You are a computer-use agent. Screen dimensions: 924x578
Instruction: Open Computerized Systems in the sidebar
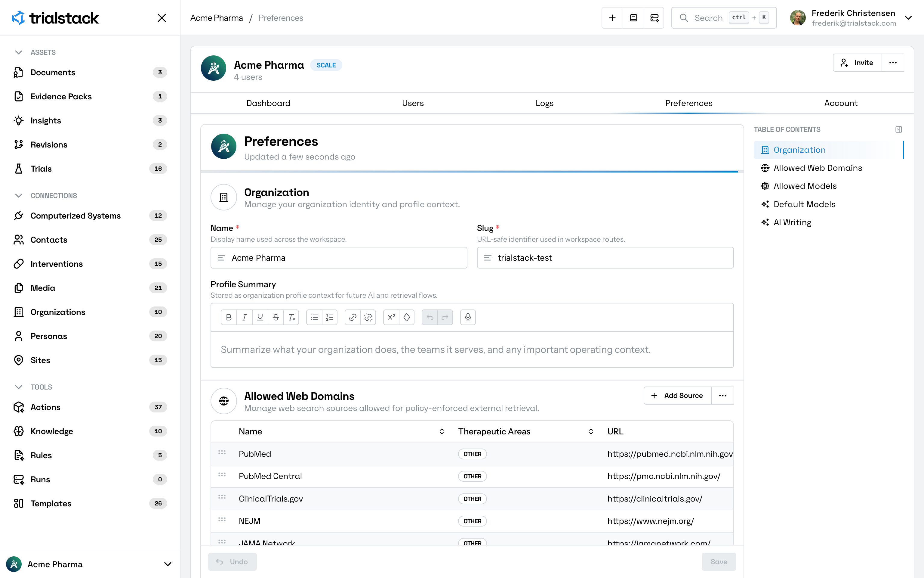coord(90,216)
